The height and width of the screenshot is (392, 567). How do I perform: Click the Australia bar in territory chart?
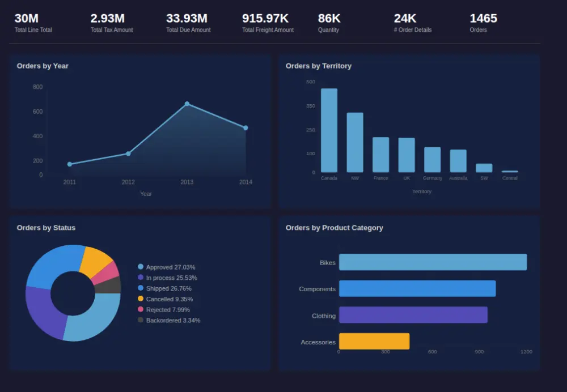tap(458, 161)
